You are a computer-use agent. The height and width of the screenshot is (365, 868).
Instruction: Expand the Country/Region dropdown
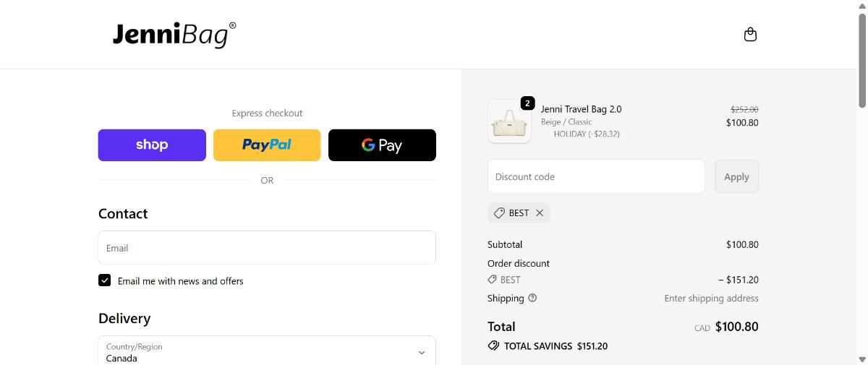tap(266, 352)
